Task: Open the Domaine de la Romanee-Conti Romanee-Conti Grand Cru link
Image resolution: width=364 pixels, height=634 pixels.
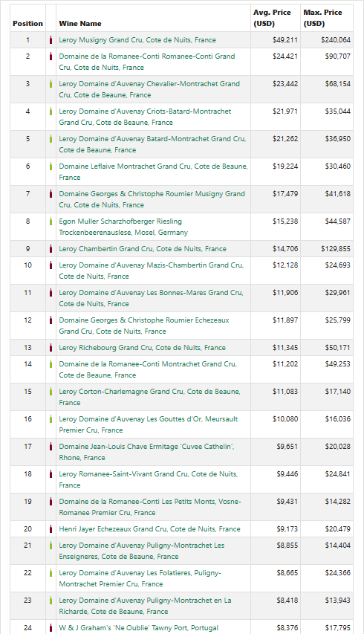Action: [146, 62]
